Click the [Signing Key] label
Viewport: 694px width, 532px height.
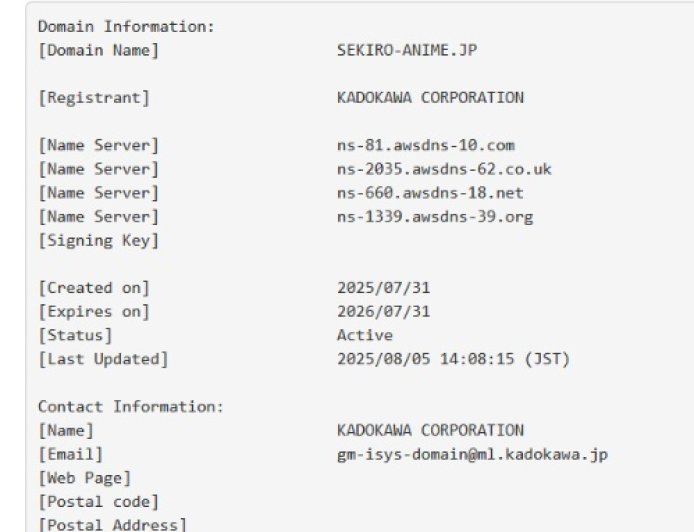[98, 241]
